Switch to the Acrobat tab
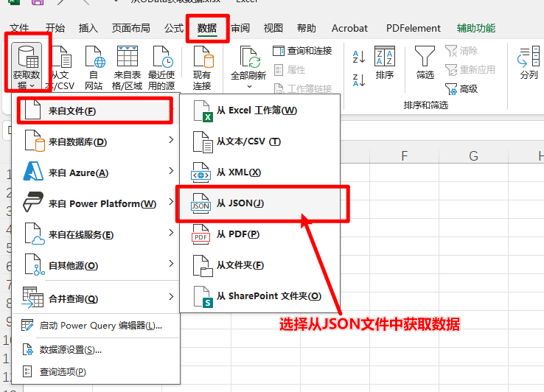The height and width of the screenshot is (392, 544). tap(349, 28)
